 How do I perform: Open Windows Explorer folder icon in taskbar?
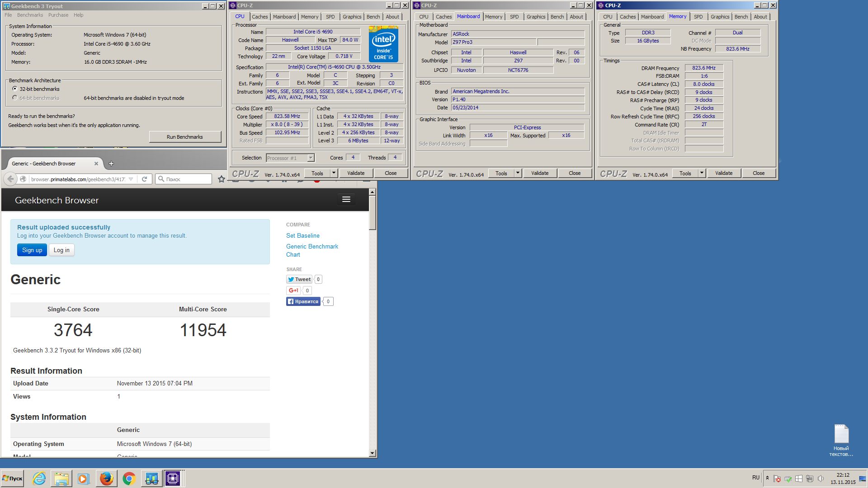[61, 479]
